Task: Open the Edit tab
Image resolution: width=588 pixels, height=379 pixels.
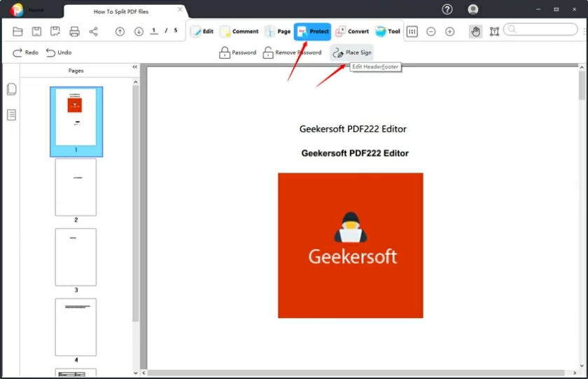Action: click(202, 31)
